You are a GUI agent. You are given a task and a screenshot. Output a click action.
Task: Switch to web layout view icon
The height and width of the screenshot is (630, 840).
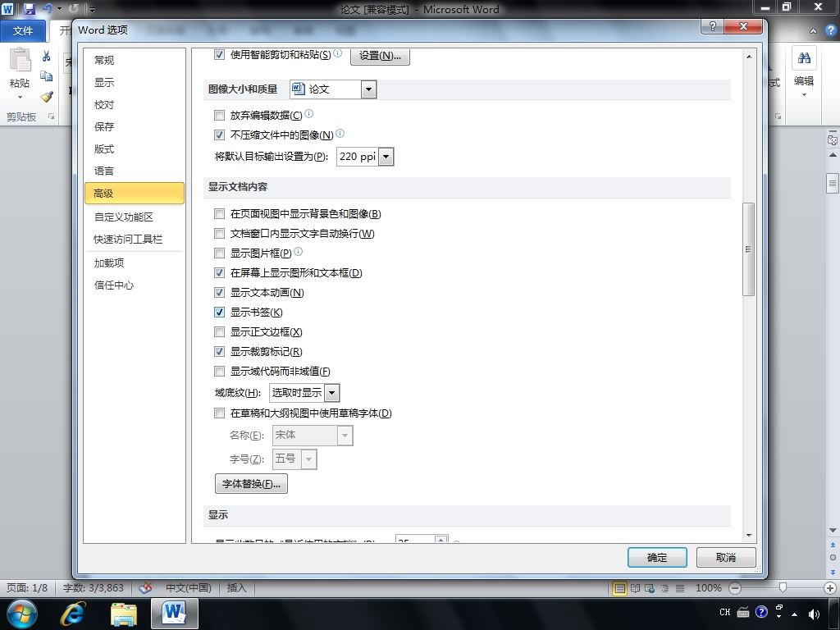pyautogui.click(x=650, y=588)
